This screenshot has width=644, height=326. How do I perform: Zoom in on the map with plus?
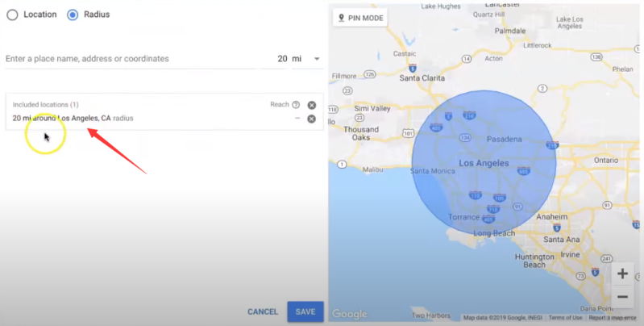pos(622,274)
